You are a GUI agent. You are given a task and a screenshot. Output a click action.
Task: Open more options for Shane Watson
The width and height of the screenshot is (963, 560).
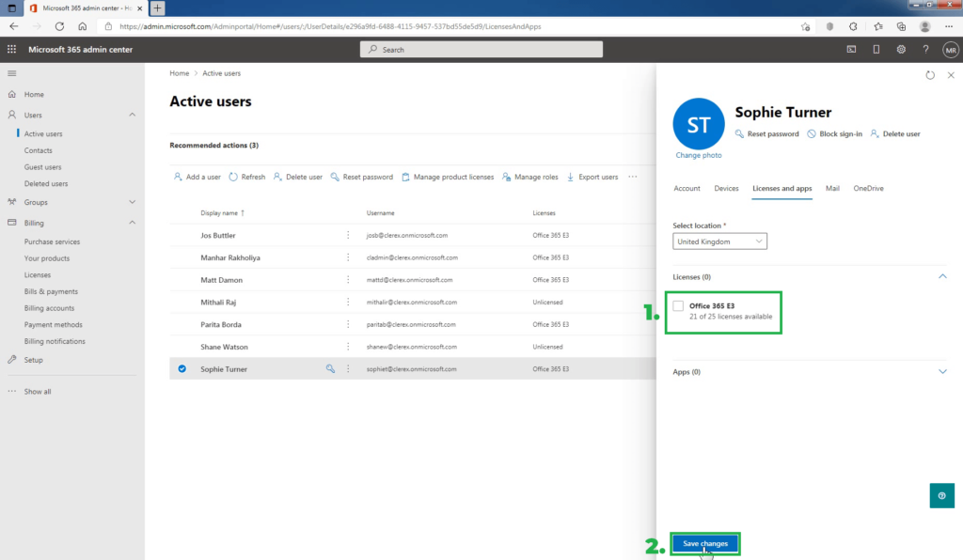pyautogui.click(x=348, y=347)
